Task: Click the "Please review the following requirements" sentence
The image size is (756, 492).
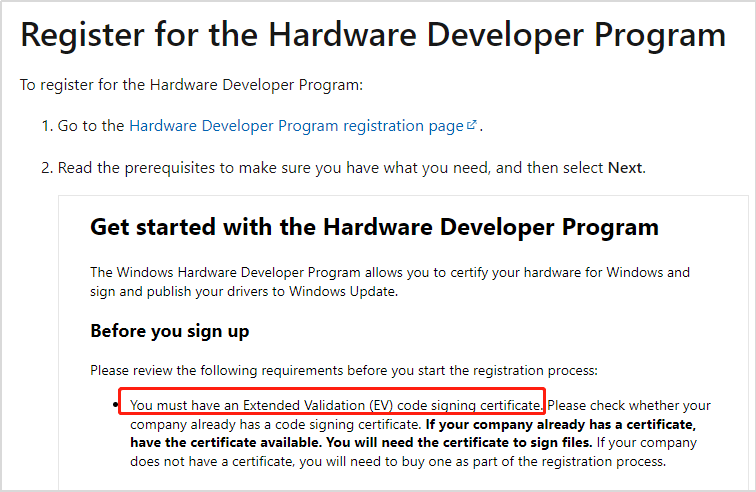Action: click(343, 370)
